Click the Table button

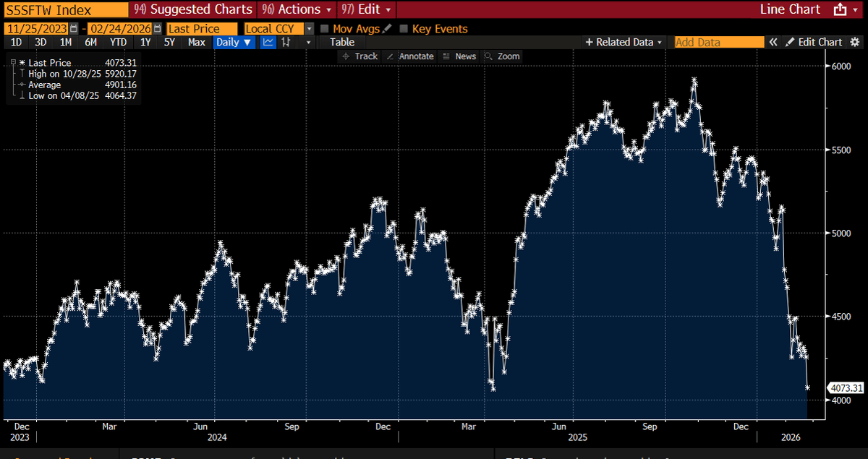341,42
